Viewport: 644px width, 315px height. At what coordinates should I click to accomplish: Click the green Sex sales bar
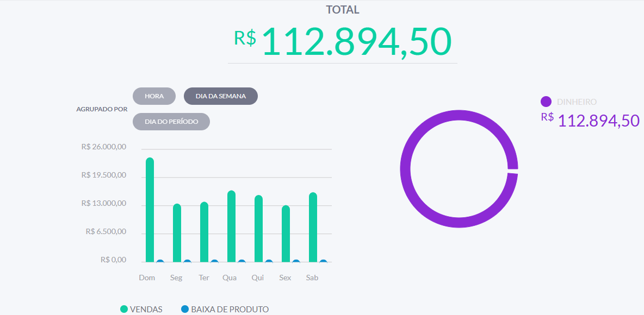[286, 234]
